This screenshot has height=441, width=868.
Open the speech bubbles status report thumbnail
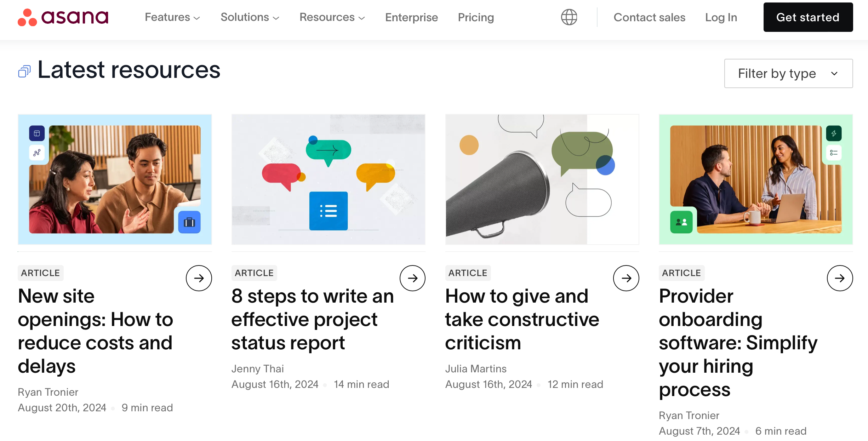click(x=328, y=179)
